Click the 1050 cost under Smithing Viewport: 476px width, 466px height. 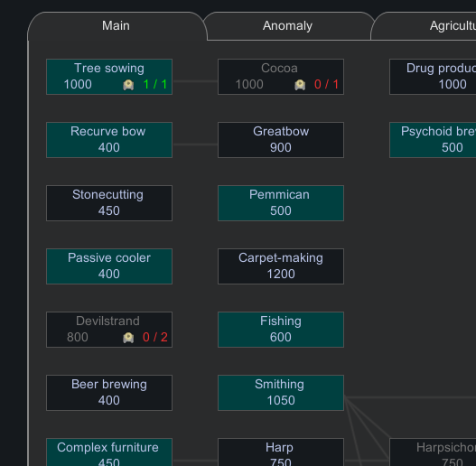pyautogui.click(x=281, y=400)
